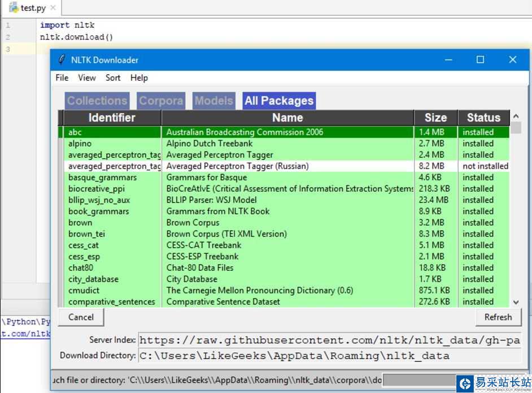Click the Download Directory field
Image resolution: width=532 pixels, height=393 pixels.
point(329,356)
